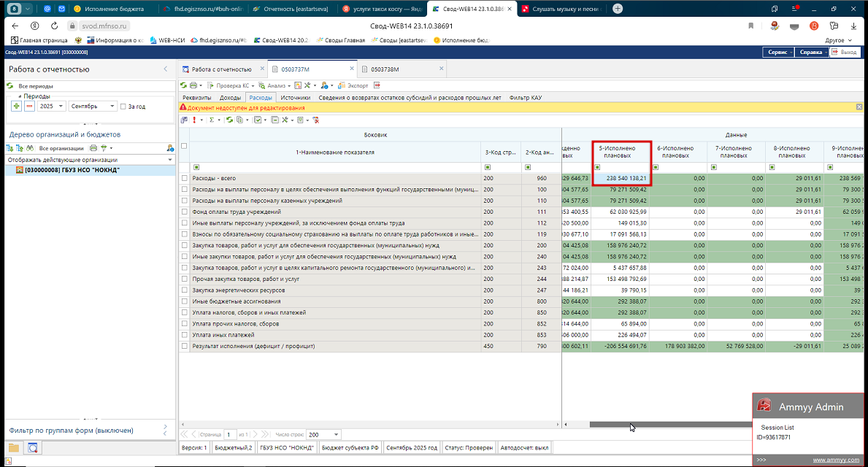The height and width of the screenshot is (467, 868).
Task: Click the folder icon at bottom left
Action: (x=14, y=447)
